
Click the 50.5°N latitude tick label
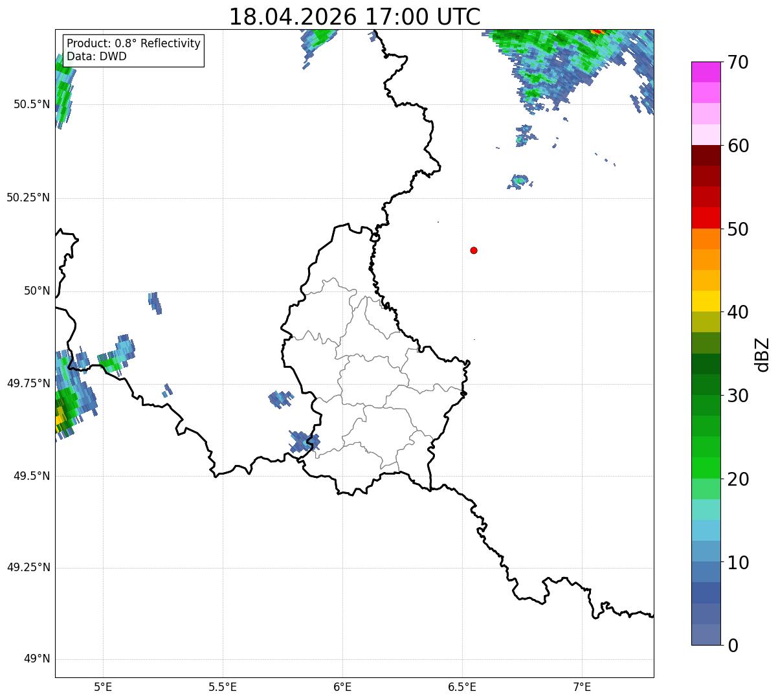32,104
